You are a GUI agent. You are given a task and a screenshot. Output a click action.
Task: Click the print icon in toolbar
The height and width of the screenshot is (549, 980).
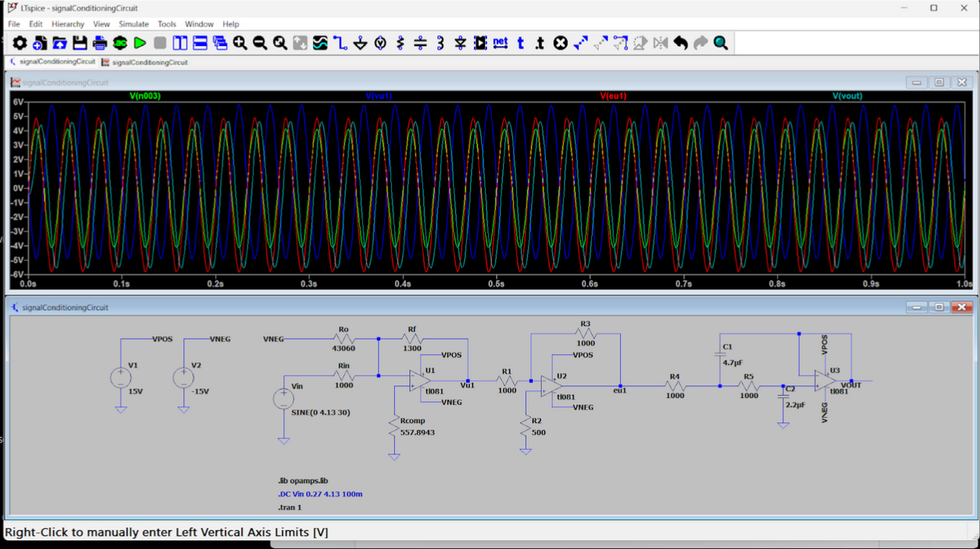(x=100, y=43)
